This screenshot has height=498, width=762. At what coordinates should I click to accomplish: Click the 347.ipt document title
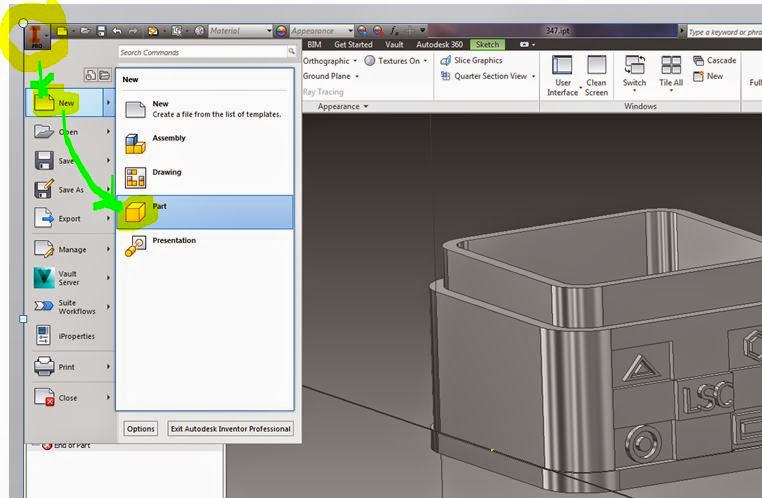pos(557,31)
